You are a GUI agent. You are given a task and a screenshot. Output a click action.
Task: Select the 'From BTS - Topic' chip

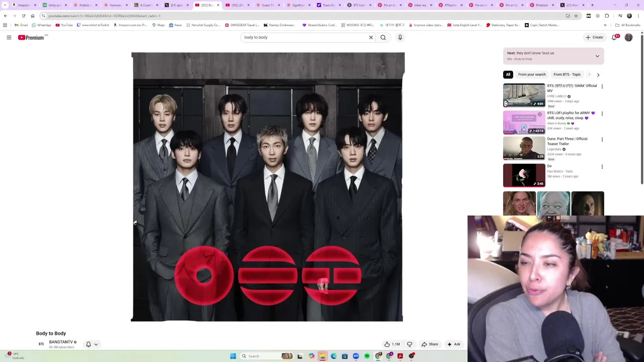pyautogui.click(x=567, y=74)
